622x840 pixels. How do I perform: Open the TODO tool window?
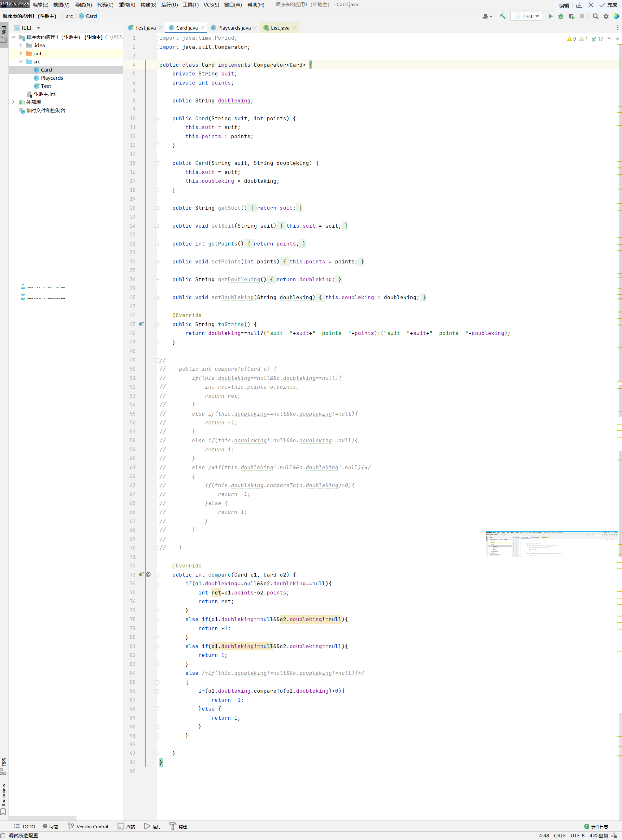[x=24, y=826]
